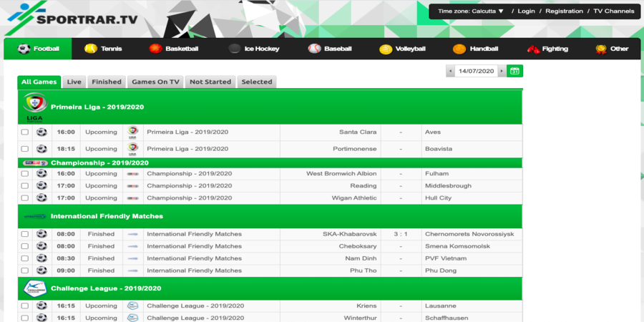Click the Chernomorets Novorossiysk team name

tap(469, 234)
